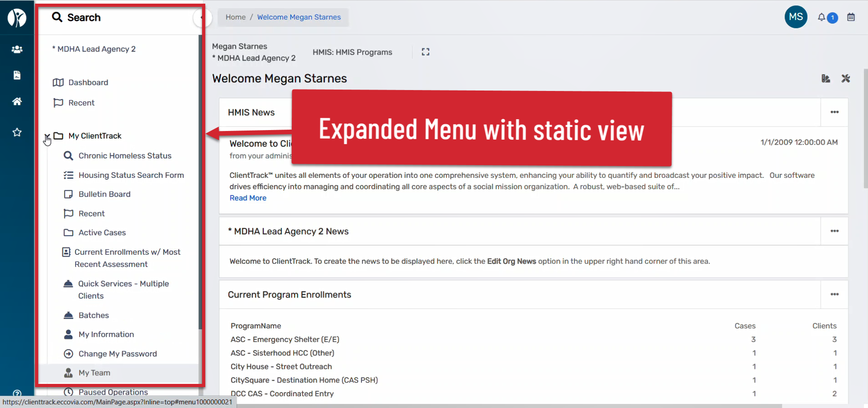Open Current Program Enrollments ellipsis menu

[834, 294]
